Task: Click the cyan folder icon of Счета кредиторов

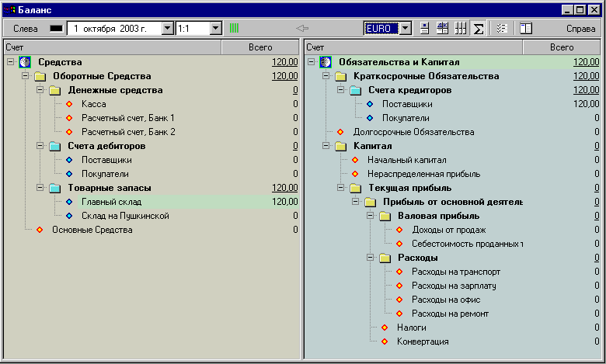Action: click(x=356, y=90)
